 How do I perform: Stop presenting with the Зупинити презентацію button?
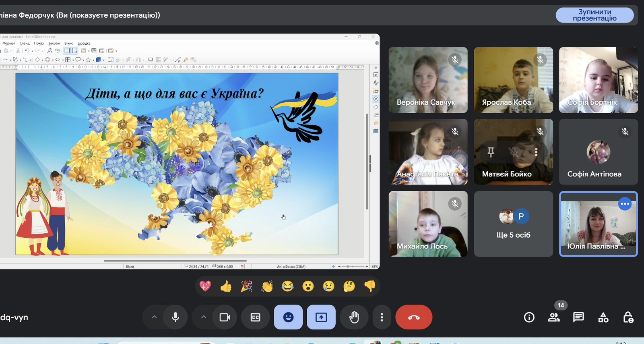(x=594, y=15)
